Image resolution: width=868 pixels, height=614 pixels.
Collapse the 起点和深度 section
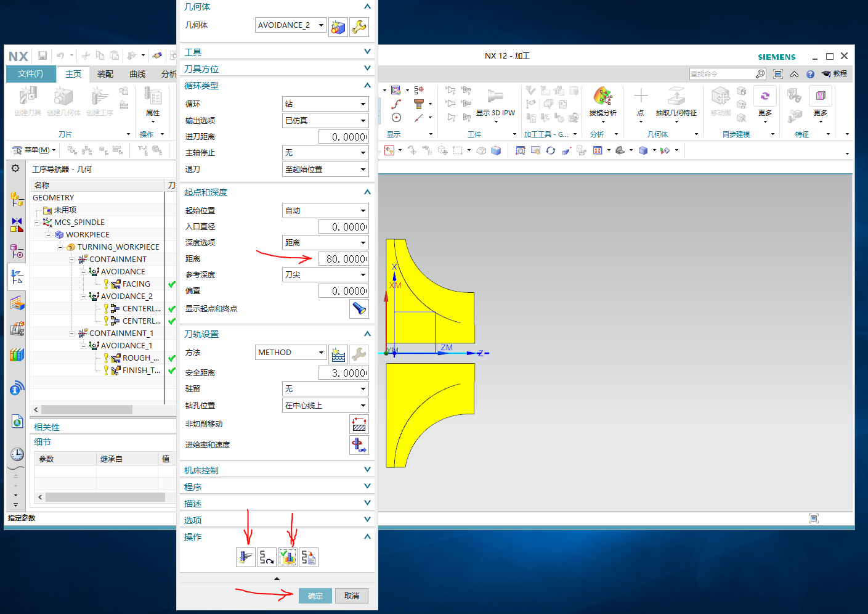click(x=277, y=192)
